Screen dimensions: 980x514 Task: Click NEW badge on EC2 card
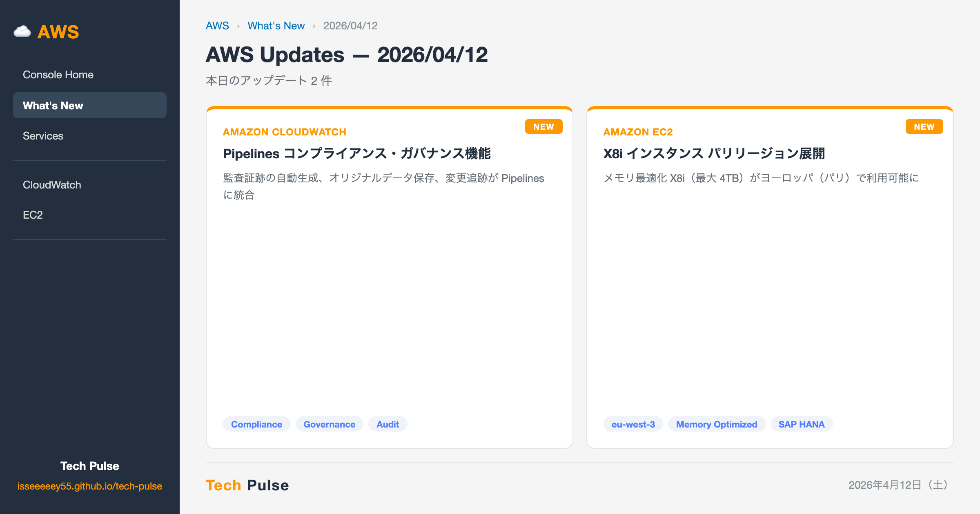tap(924, 126)
